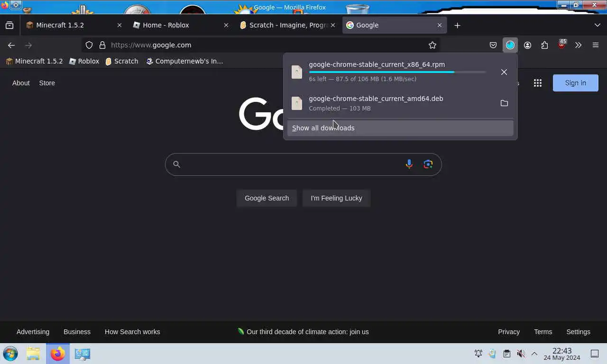Close the Google tab

[x=439, y=25]
